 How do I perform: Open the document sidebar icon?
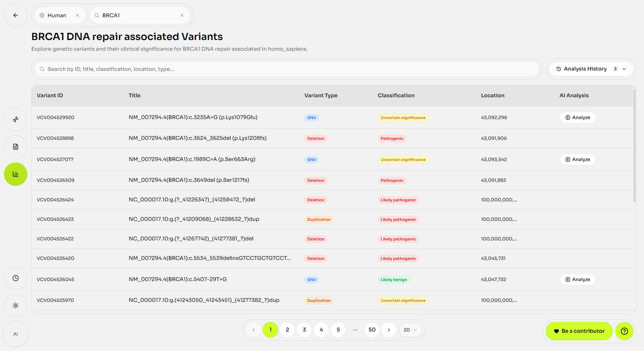point(16,147)
